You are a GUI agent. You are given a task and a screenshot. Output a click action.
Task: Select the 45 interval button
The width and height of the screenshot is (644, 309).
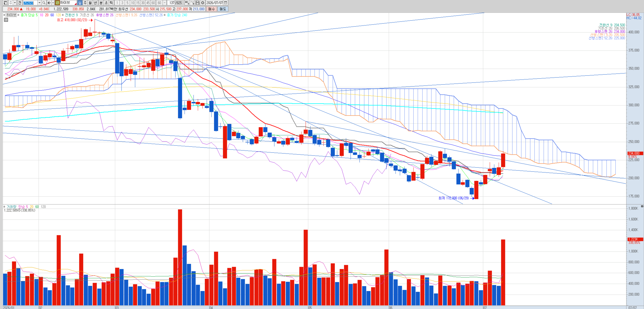148,3
